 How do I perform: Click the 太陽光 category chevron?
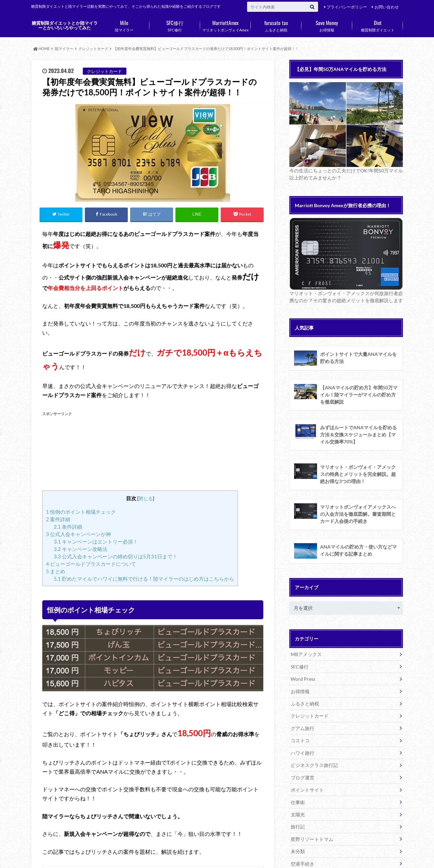[401, 815]
